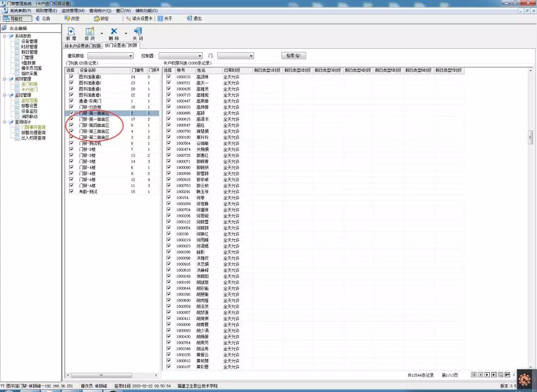
Task: Click the 检索 search button
Action: click(293, 56)
